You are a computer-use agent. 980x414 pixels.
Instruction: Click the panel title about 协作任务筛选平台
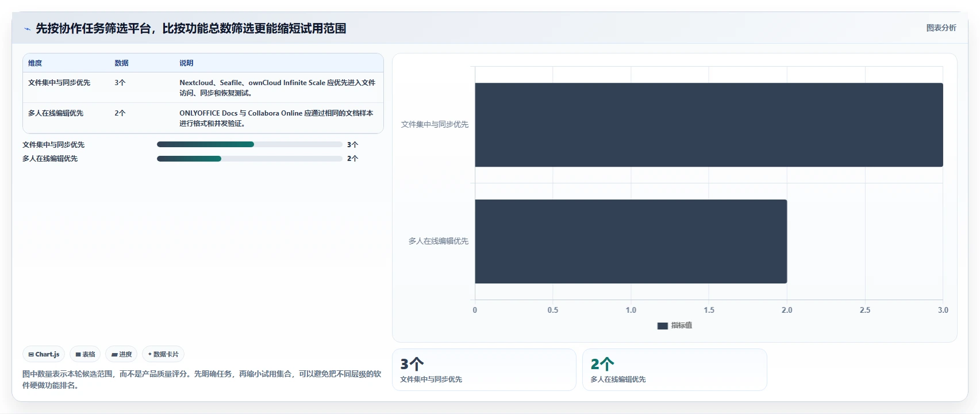[x=191, y=28]
